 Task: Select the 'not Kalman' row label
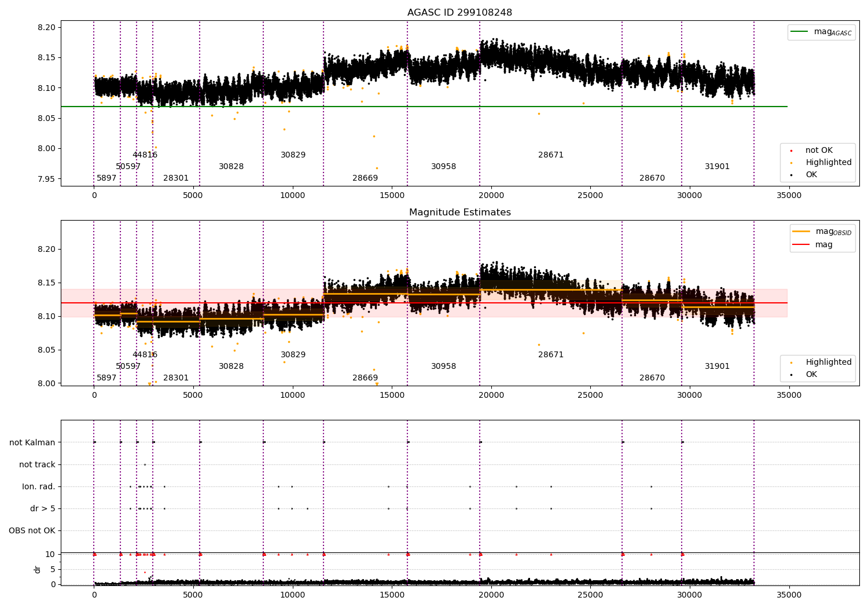[x=32, y=442]
